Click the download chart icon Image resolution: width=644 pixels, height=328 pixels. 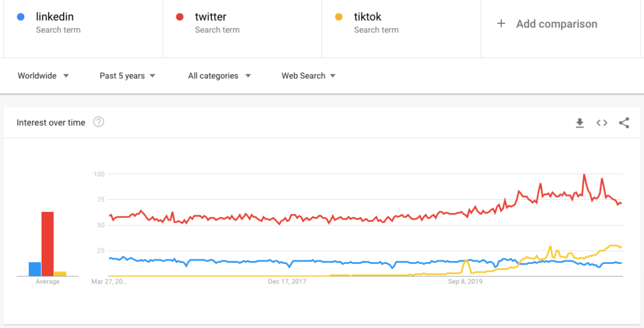pos(580,123)
